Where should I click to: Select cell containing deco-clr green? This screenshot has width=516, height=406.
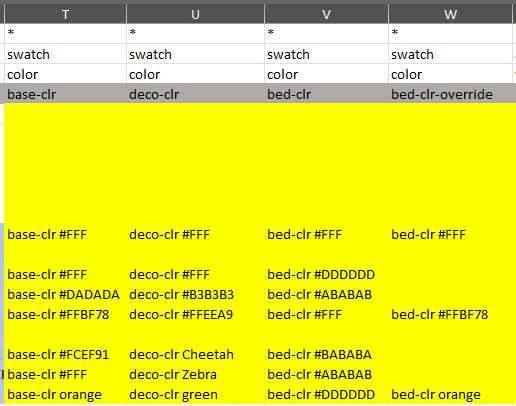coord(195,394)
